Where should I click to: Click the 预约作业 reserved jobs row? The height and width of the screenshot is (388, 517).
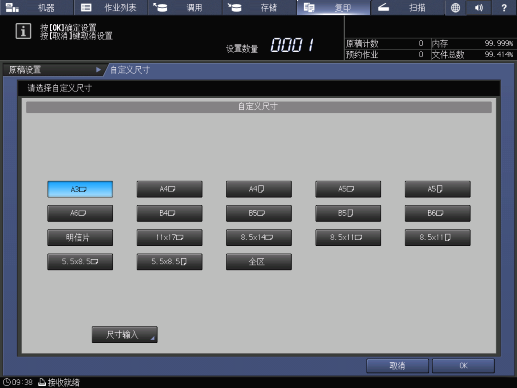tap(387, 54)
